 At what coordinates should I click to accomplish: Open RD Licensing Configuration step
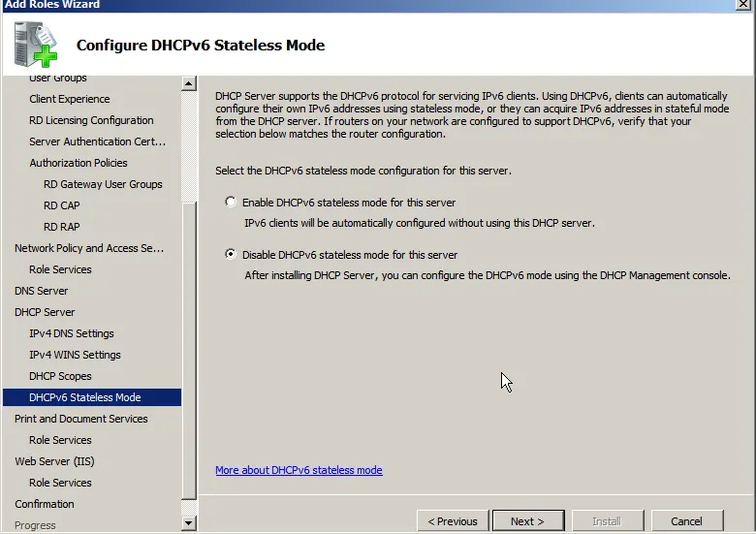click(x=91, y=120)
